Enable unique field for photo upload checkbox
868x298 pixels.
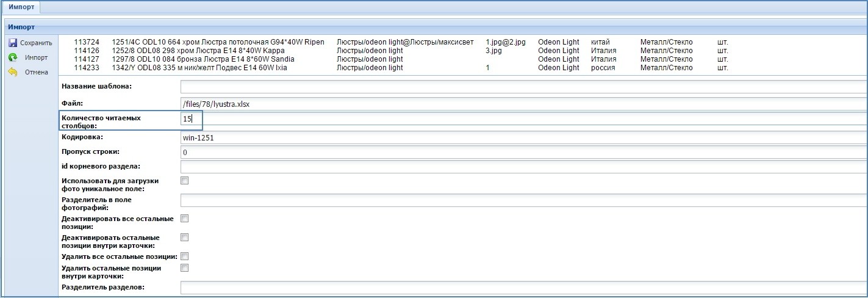[185, 180]
